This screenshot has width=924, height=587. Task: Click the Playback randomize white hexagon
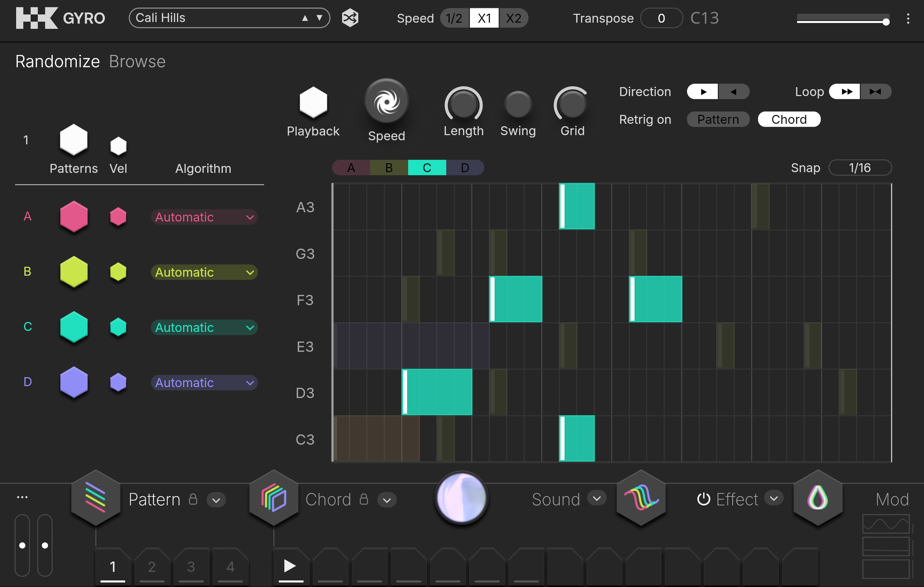point(313,103)
